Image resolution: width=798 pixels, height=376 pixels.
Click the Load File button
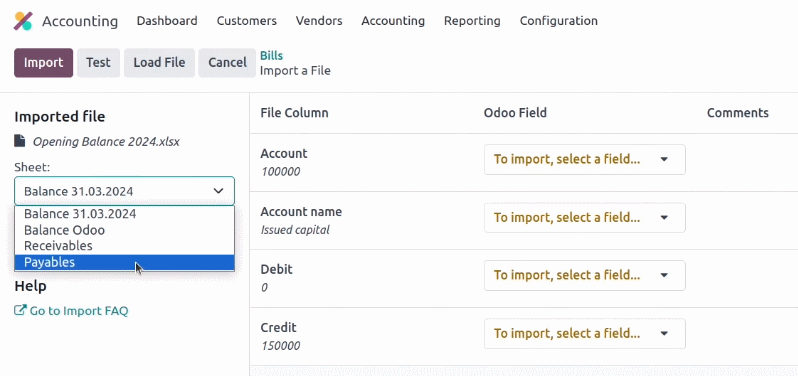point(159,63)
